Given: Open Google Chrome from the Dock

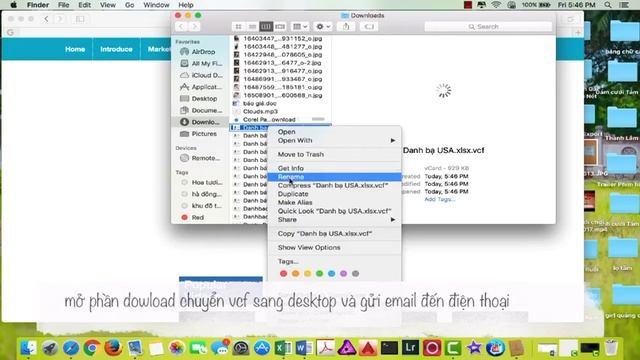Looking at the screenshot, I should (92, 348).
